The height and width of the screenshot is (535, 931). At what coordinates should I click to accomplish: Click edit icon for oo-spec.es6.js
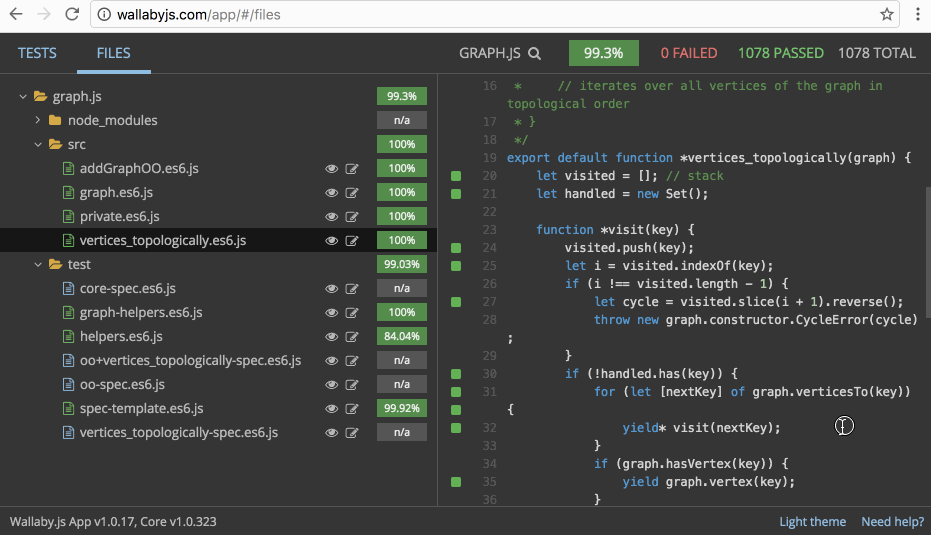coord(352,385)
